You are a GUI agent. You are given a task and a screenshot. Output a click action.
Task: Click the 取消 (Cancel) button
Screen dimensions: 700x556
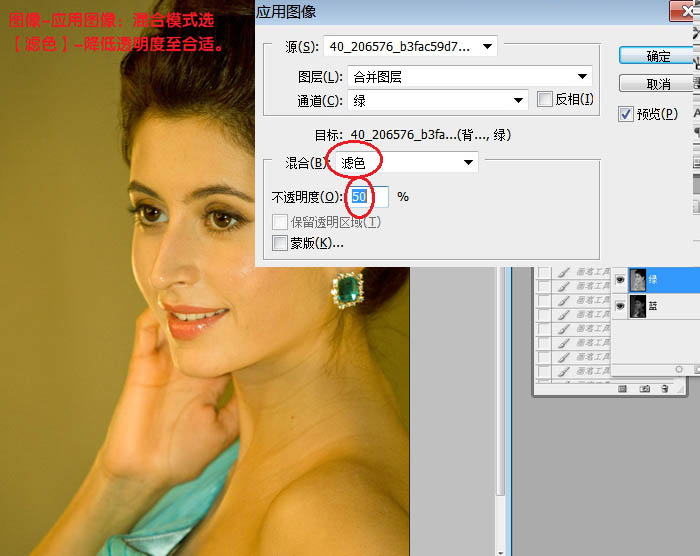point(658,84)
